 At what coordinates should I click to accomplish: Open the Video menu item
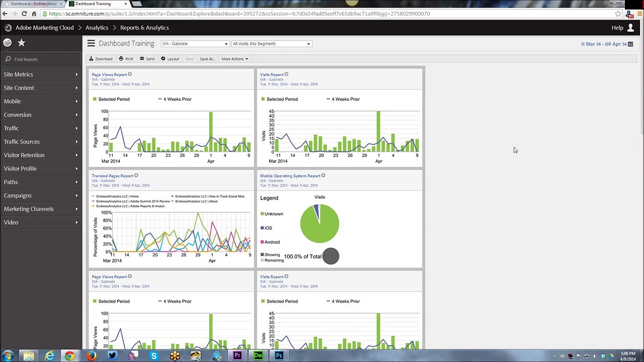point(41,222)
